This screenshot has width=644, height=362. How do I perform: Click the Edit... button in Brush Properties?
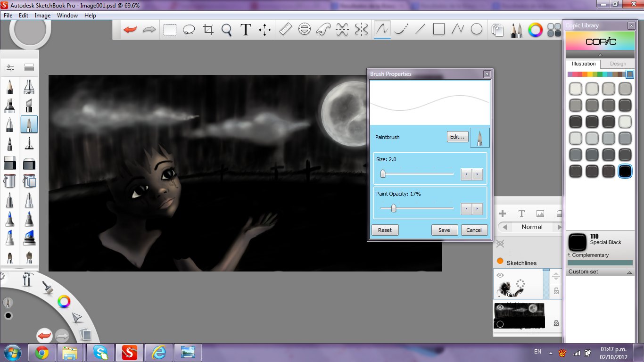(x=457, y=137)
